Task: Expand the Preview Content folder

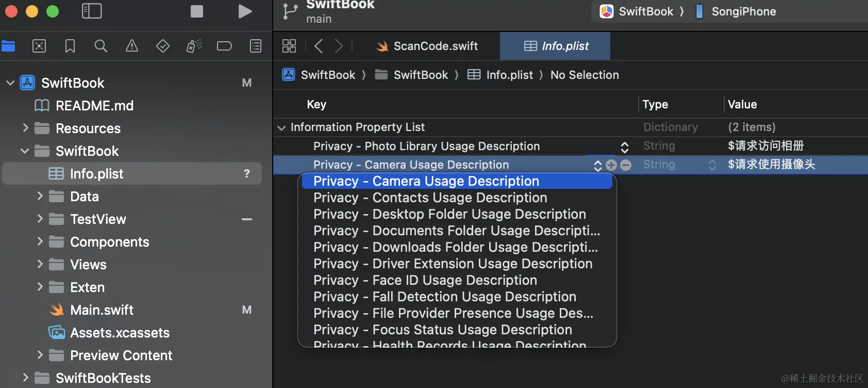Action: click(x=40, y=355)
